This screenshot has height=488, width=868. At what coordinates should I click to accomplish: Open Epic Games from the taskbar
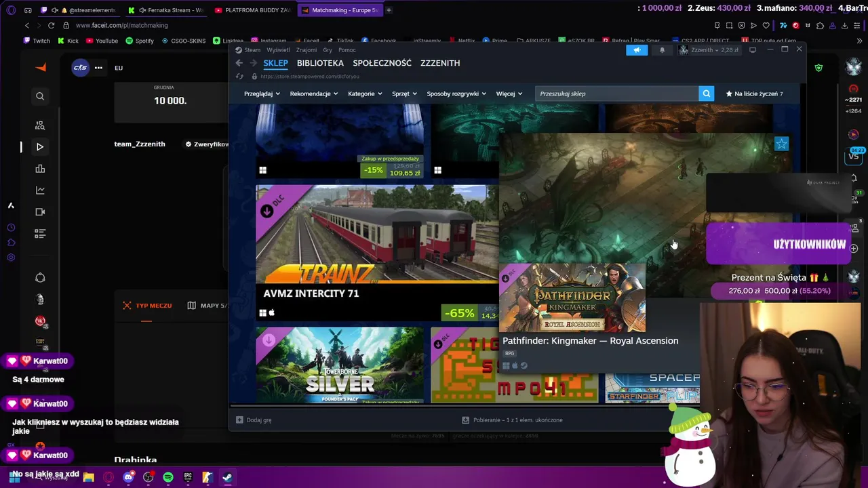coord(188,477)
